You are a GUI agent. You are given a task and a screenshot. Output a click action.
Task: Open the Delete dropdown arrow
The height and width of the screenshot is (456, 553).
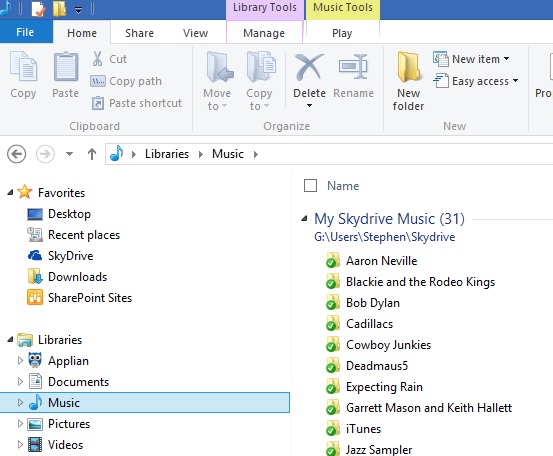click(309, 105)
